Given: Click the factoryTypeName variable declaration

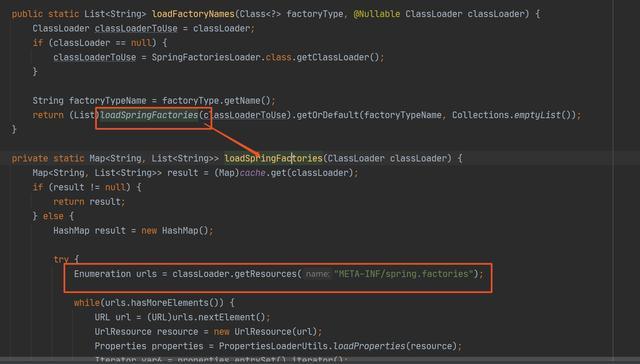Looking at the screenshot, I should point(107,100).
